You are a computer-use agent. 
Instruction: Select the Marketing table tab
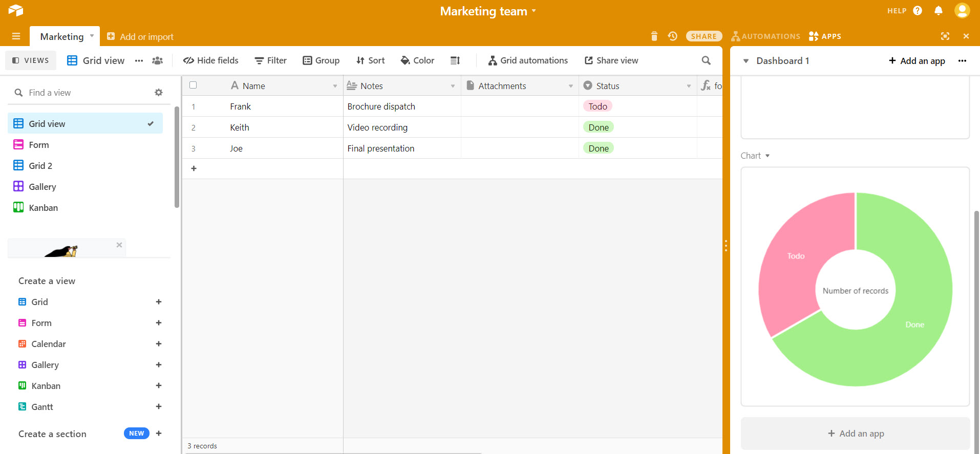62,36
